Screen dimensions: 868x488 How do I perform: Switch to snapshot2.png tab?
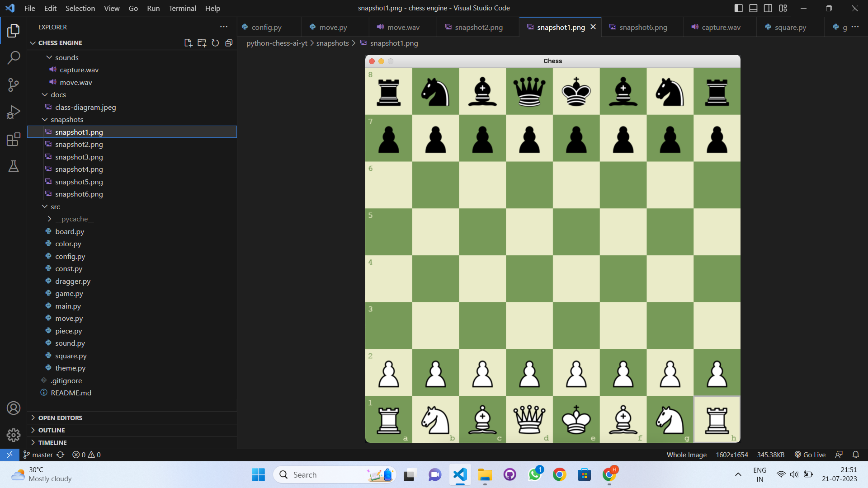[x=478, y=27]
